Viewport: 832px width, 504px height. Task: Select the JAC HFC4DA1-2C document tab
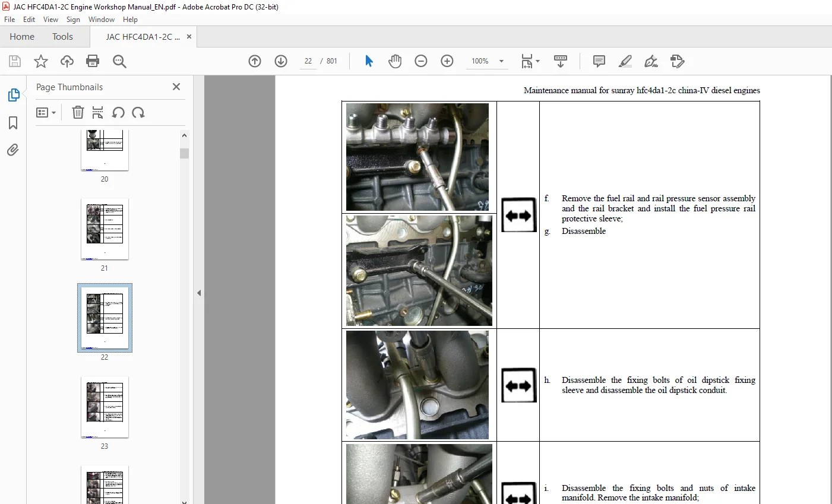[x=143, y=37]
